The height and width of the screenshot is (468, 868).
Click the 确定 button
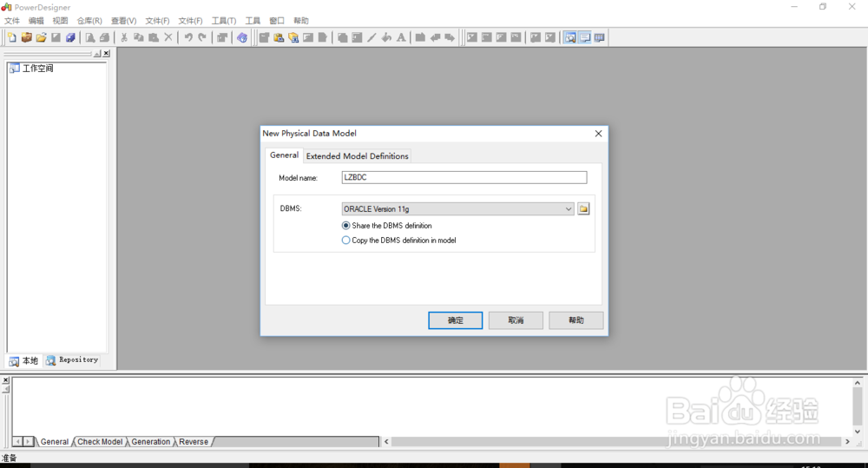pyautogui.click(x=455, y=320)
